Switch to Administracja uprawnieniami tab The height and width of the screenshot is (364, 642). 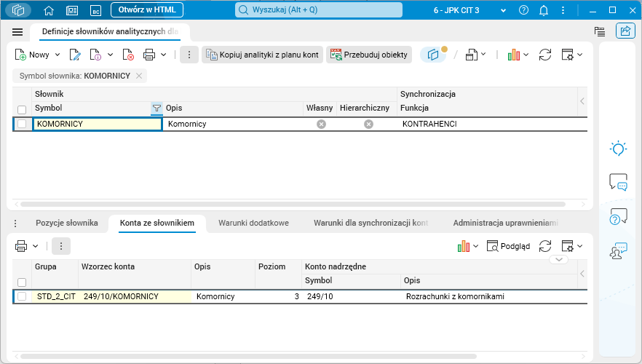coord(506,223)
